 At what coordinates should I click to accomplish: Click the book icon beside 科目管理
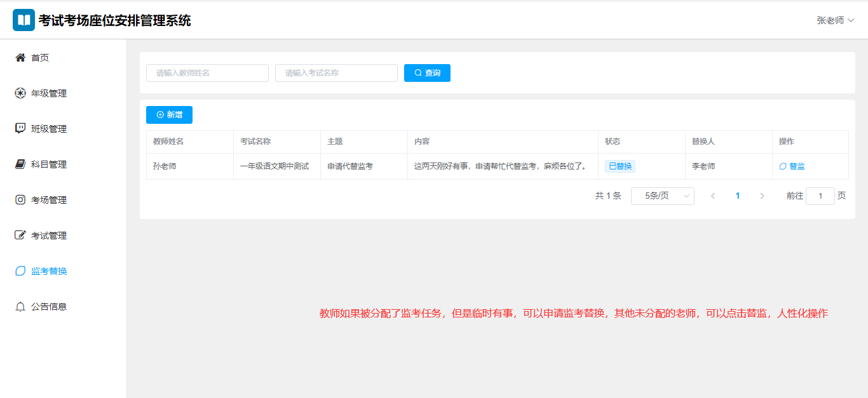point(20,164)
